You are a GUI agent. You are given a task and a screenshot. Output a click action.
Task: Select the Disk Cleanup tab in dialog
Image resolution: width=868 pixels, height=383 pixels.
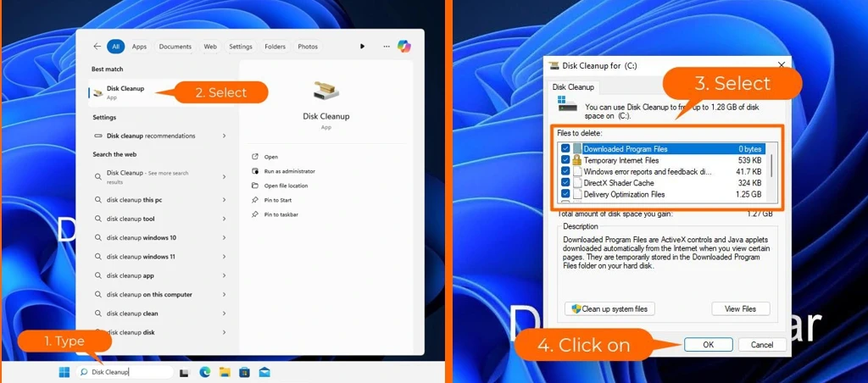pyautogui.click(x=573, y=87)
